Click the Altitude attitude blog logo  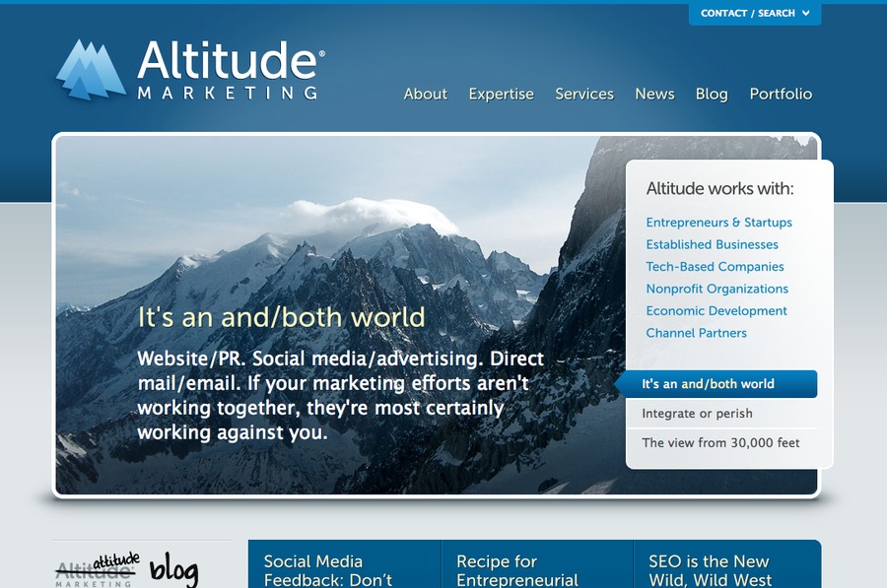click(127, 569)
